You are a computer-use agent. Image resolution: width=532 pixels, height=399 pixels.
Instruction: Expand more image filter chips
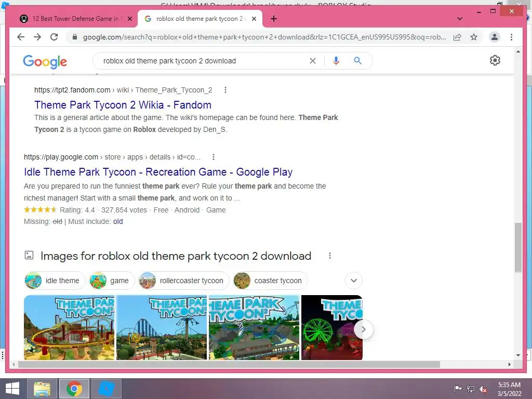(353, 281)
